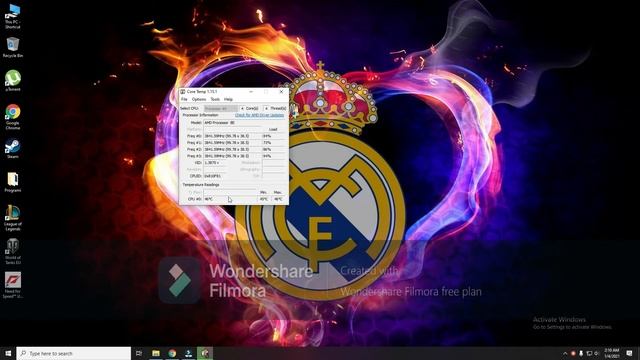Click the Core Temp title bar icon

tap(183, 92)
